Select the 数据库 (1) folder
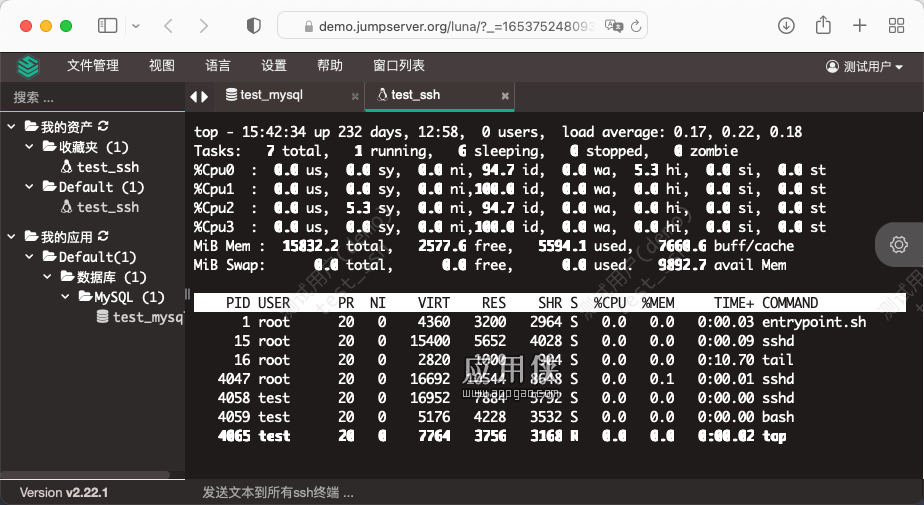Image resolution: width=924 pixels, height=505 pixels. (103, 277)
